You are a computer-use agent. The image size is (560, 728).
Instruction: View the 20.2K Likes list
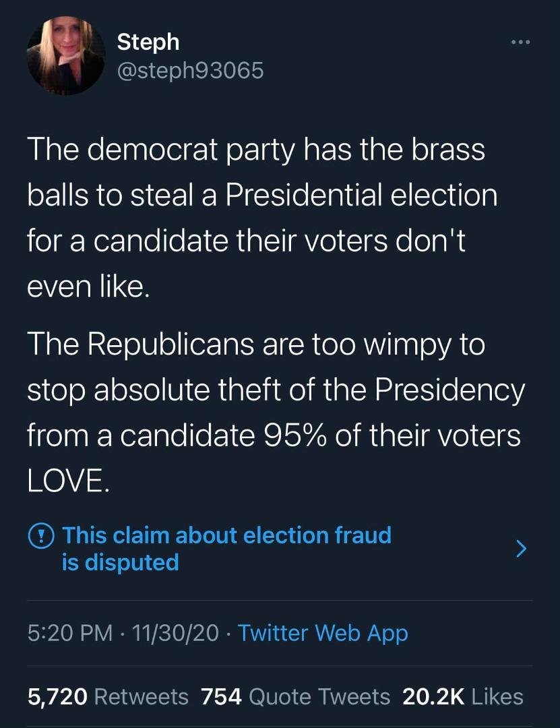(463, 696)
